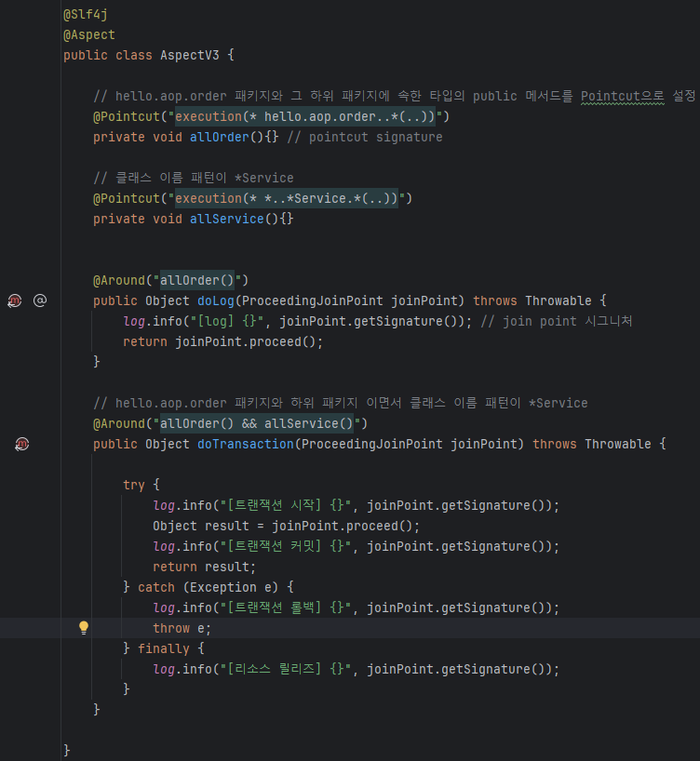The width and height of the screenshot is (700, 761).
Task: Click the try keyword
Action: point(134,485)
